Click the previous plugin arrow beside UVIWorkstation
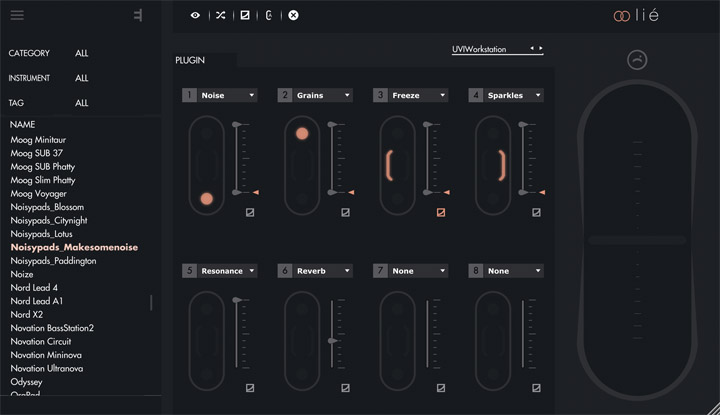 click(532, 48)
